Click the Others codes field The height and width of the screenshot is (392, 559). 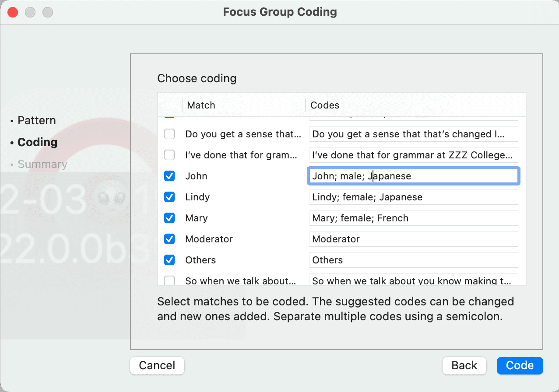point(414,260)
